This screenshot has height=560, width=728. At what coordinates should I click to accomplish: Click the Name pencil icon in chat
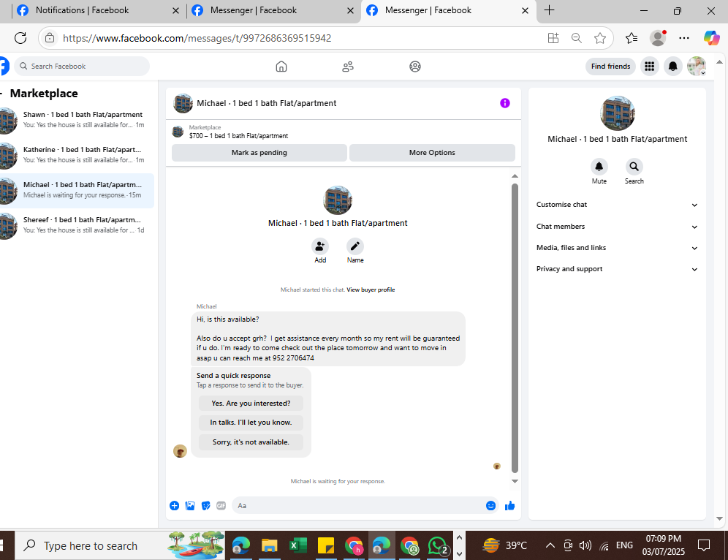coord(355,246)
